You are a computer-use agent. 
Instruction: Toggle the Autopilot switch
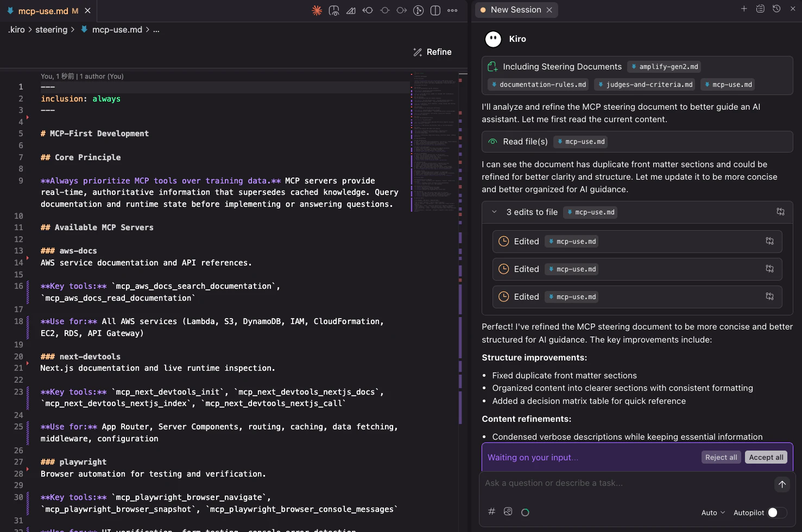coord(777,512)
